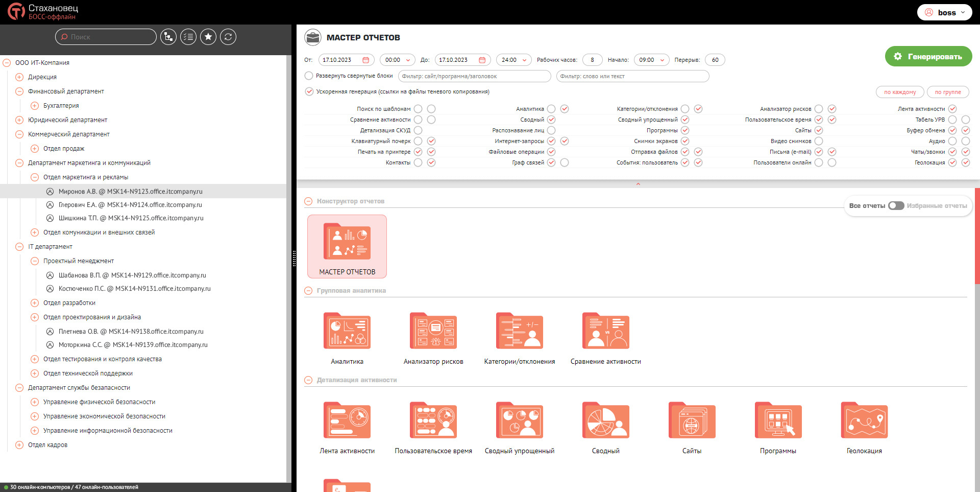Open the Сайты report icon
The height and width of the screenshot is (492, 980).
692,420
